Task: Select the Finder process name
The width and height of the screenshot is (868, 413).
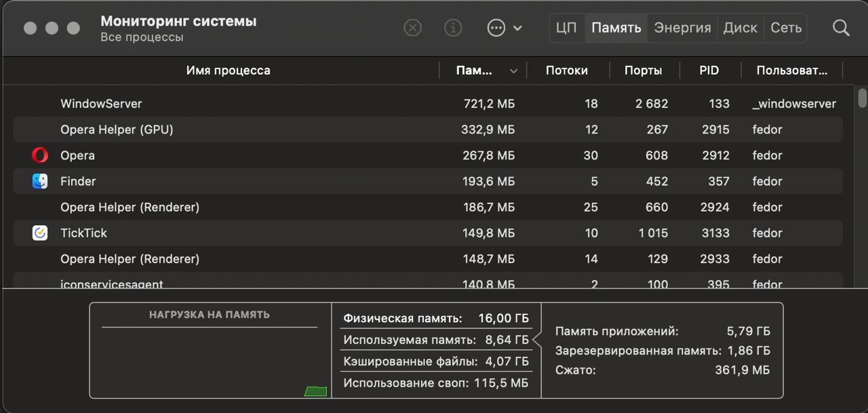Action: [x=78, y=181]
